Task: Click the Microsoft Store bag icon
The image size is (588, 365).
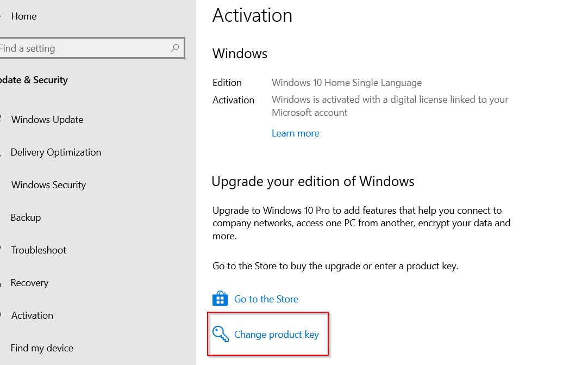Action: [x=220, y=299]
